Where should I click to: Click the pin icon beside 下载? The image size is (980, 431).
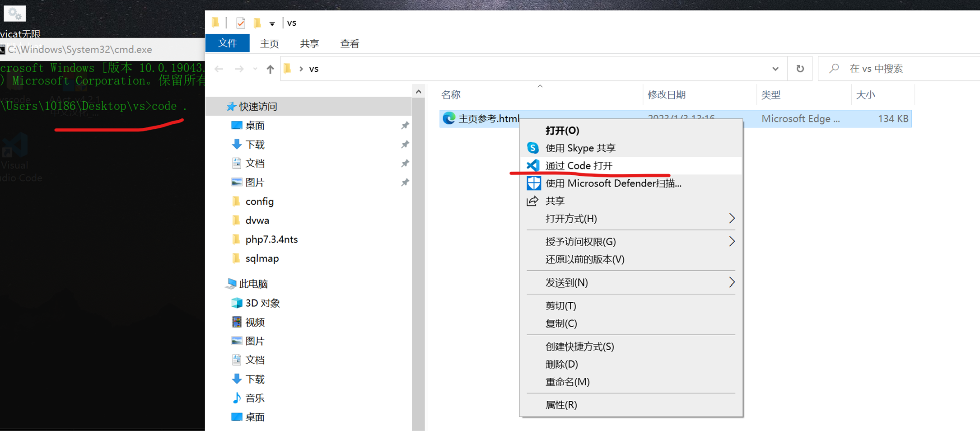[x=405, y=145]
